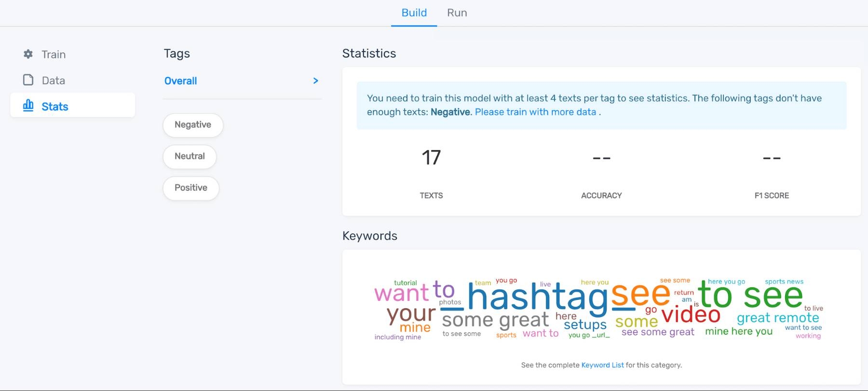Click the red "video" keyword

point(691,315)
